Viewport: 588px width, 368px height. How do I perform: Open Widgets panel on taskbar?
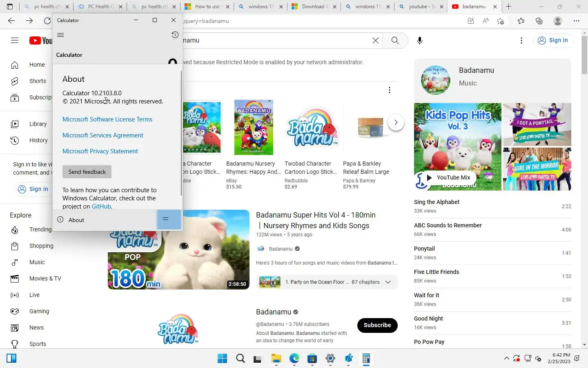tap(11, 359)
